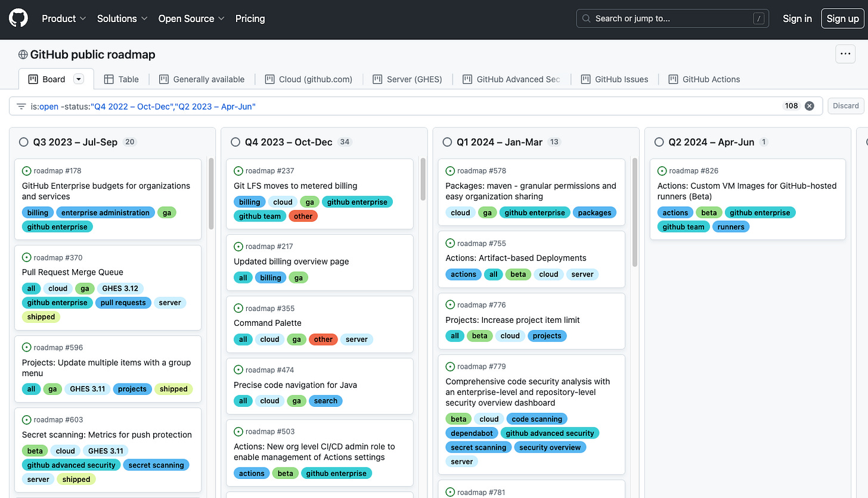Open the Cloud (github.com) tab
The height and width of the screenshot is (498, 868).
point(309,79)
